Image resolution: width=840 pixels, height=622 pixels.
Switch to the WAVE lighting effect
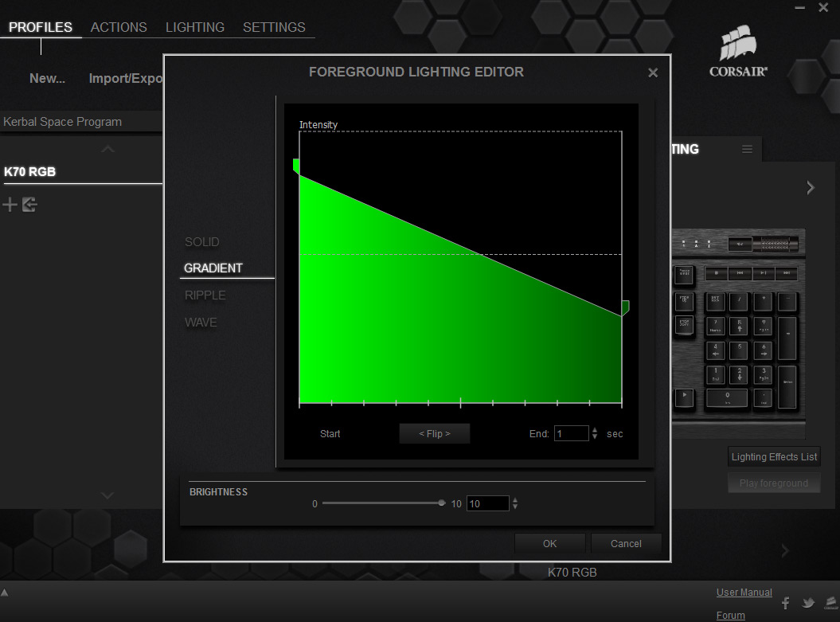(201, 323)
